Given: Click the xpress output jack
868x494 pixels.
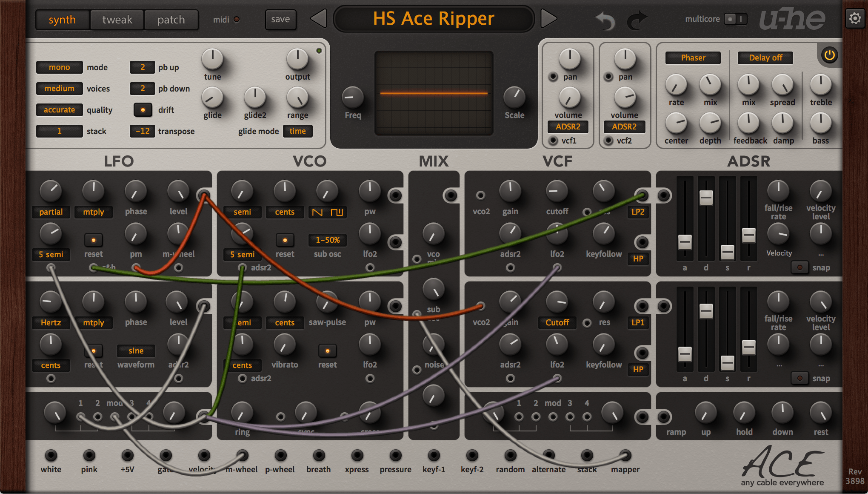Looking at the screenshot, I should pos(357,455).
